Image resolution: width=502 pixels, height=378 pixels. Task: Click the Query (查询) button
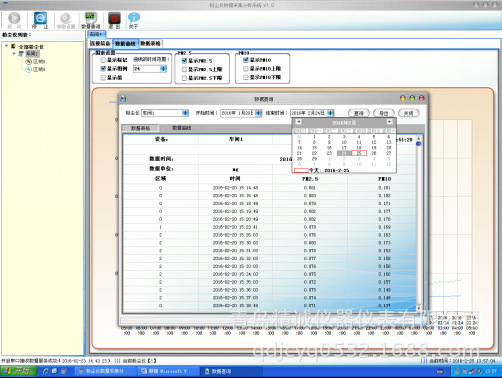pos(359,113)
